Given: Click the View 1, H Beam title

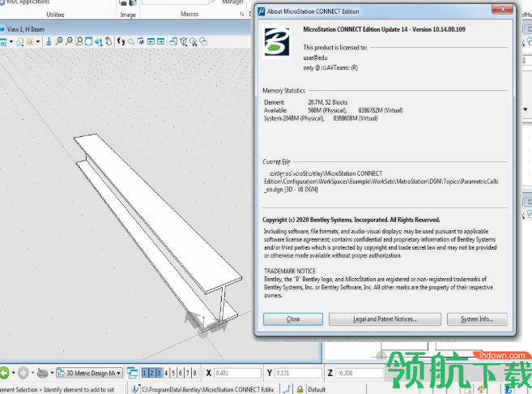Looking at the screenshot, I should [x=26, y=29].
